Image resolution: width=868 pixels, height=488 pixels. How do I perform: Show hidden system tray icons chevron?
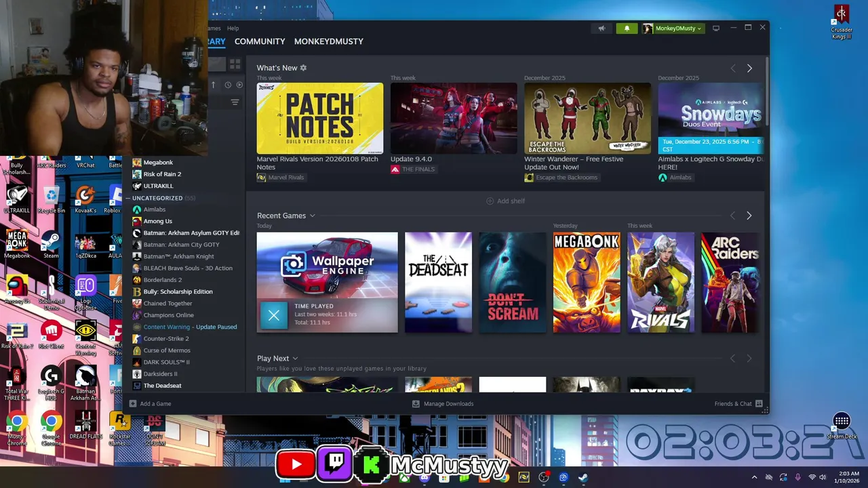[754, 477]
